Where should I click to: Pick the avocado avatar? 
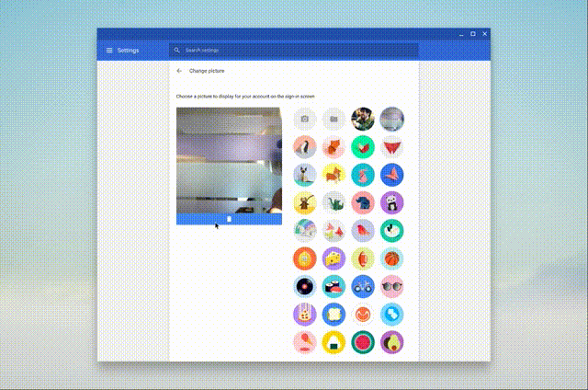pyautogui.click(x=392, y=343)
